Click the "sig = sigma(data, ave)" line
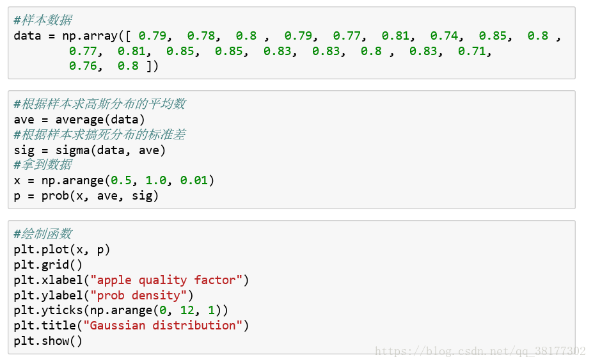Screen dimensions: 593x364 90,150
